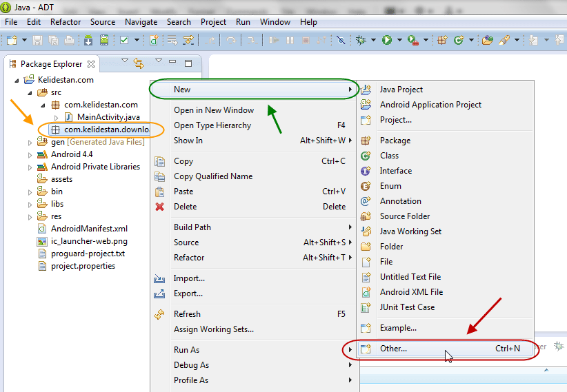567x392 pixels.
Task: Click the Save All toolbar icon
Action: pos(54,40)
